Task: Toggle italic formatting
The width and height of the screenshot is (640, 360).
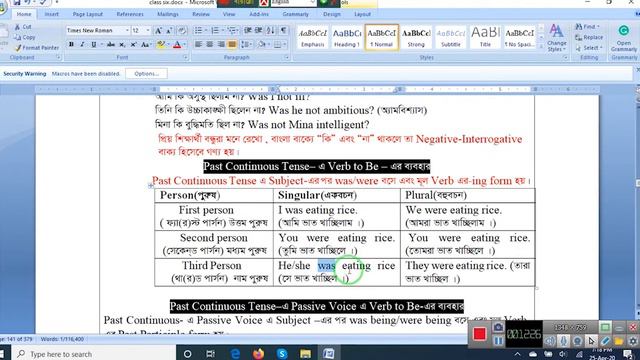Action: point(82,44)
